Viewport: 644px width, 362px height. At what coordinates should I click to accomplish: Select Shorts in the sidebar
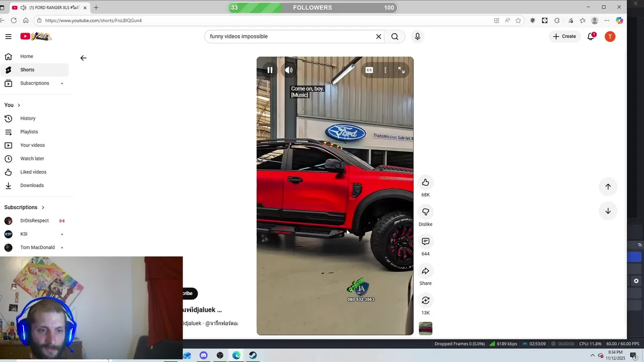(x=34, y=70)
